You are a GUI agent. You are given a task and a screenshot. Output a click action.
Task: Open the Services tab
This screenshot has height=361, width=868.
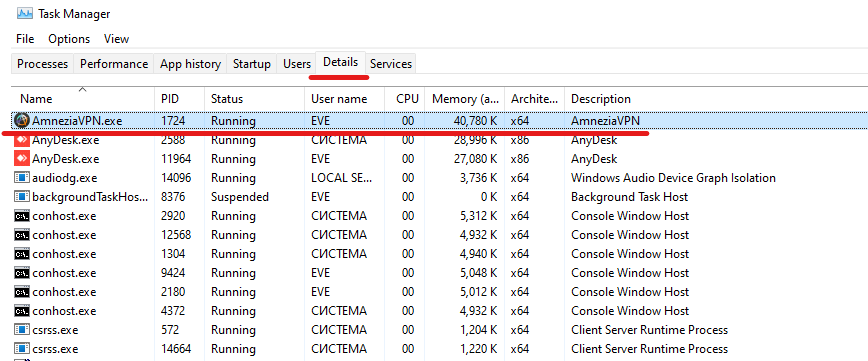[391, 64]
